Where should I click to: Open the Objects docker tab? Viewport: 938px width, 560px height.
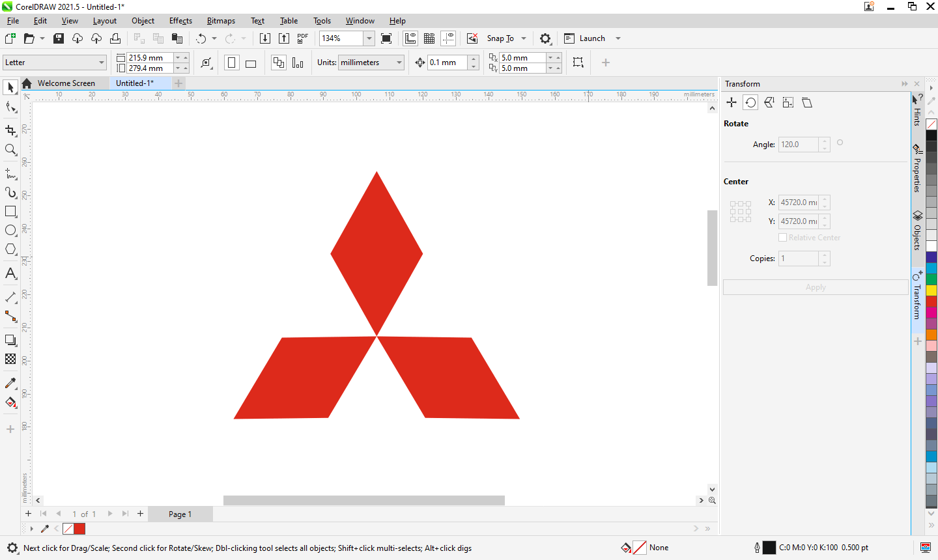coord(917,231)
